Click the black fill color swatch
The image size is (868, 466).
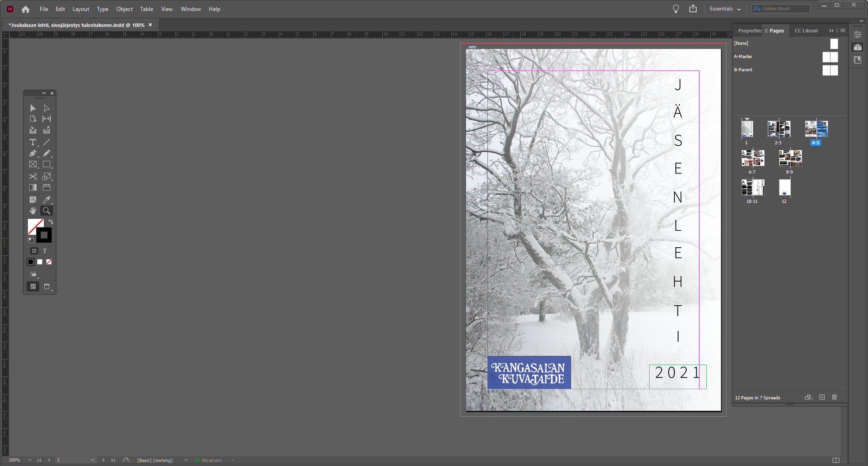click(30, 261)
